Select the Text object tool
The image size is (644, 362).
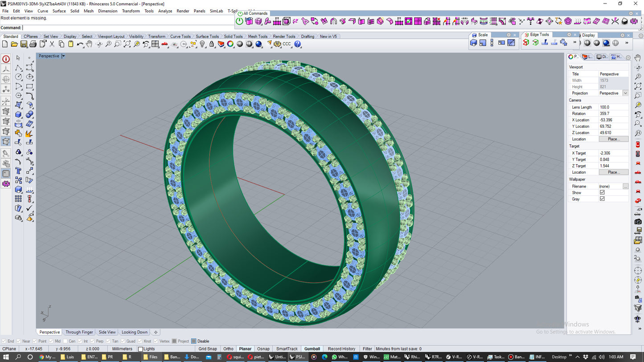coord(18,171)
